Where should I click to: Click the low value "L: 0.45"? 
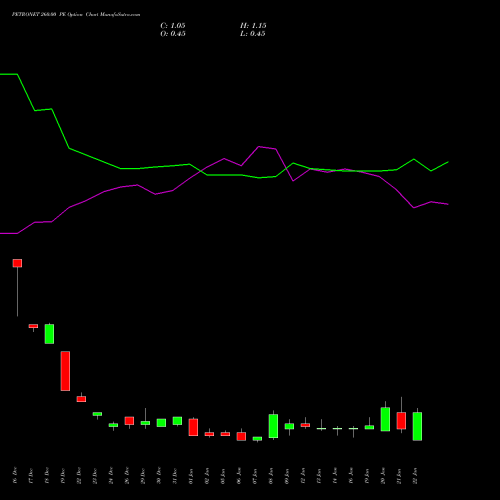click(253, 34)
